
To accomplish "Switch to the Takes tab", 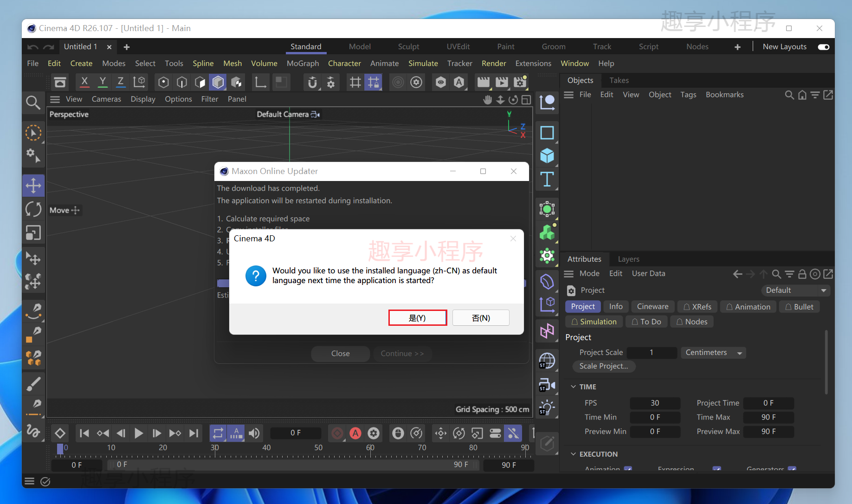I will pyautogui.click(x=619, y=80).
